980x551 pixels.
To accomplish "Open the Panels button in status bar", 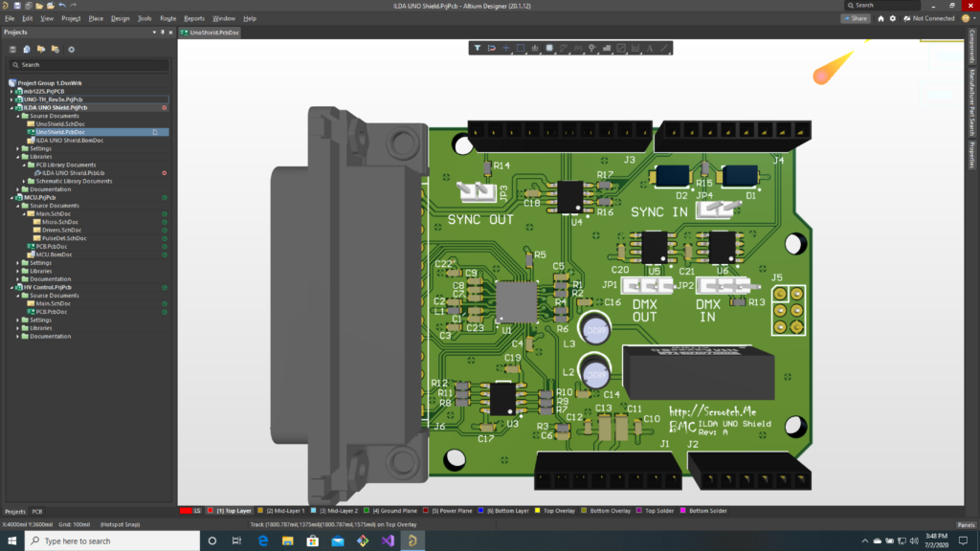I will point(965,525).
